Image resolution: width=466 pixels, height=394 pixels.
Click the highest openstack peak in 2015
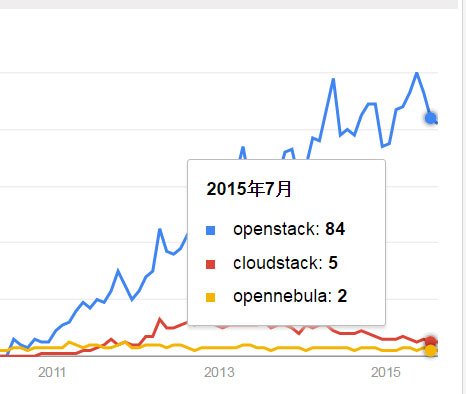coord(417,73)
